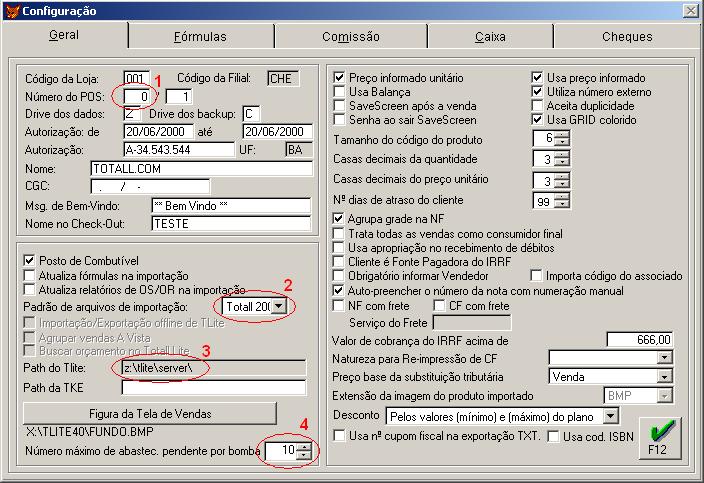
Task: Click the Autorização até end date field
Action: (x=277, y=132)
